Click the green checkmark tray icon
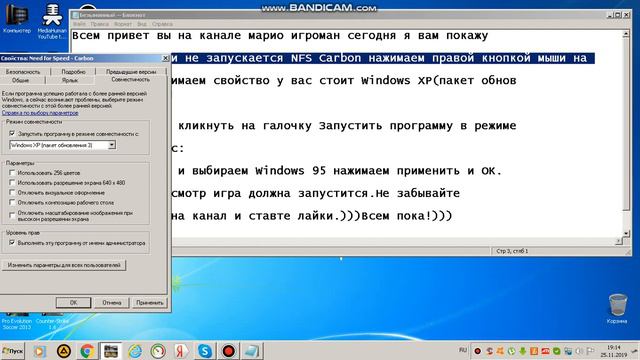The image size is (640, 360). (x=557, y=351)
